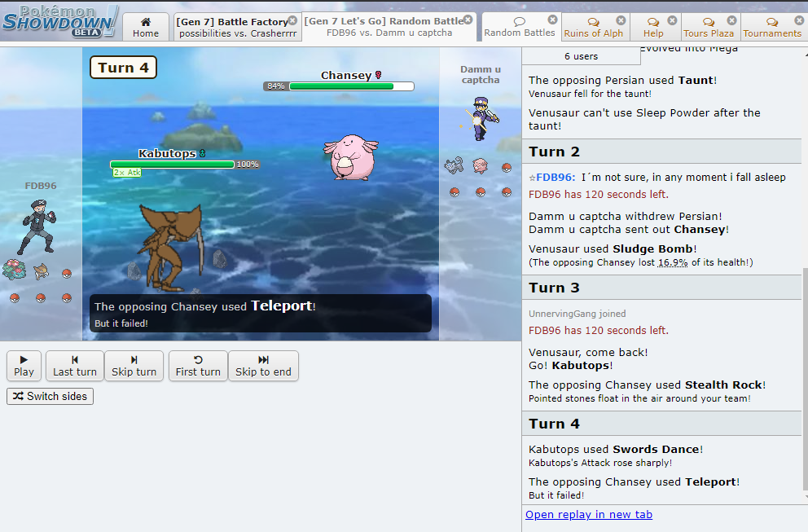Viewport: 808px width, 532px height.
Task: Click the Chansey female gender symbol
Action: tap(378, 75)
